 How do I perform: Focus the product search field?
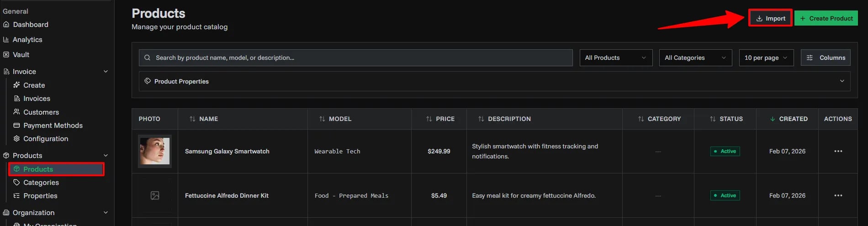click(356, 58)
